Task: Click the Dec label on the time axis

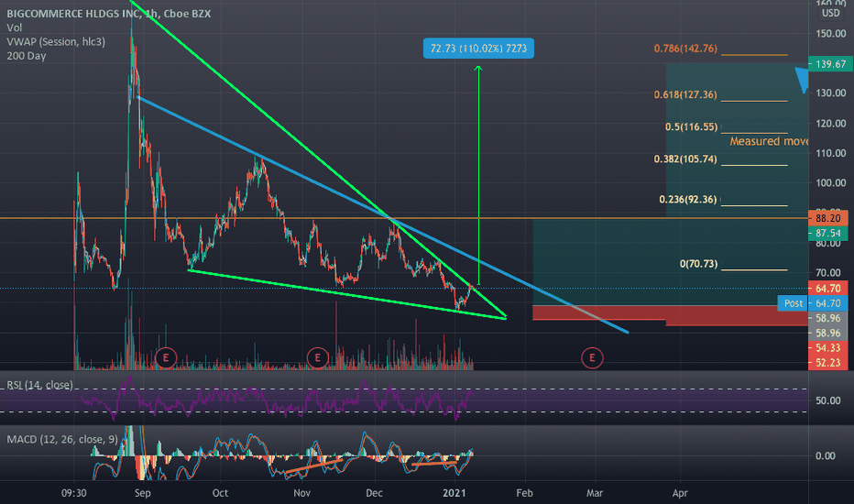Action: (x=374, y=493)
